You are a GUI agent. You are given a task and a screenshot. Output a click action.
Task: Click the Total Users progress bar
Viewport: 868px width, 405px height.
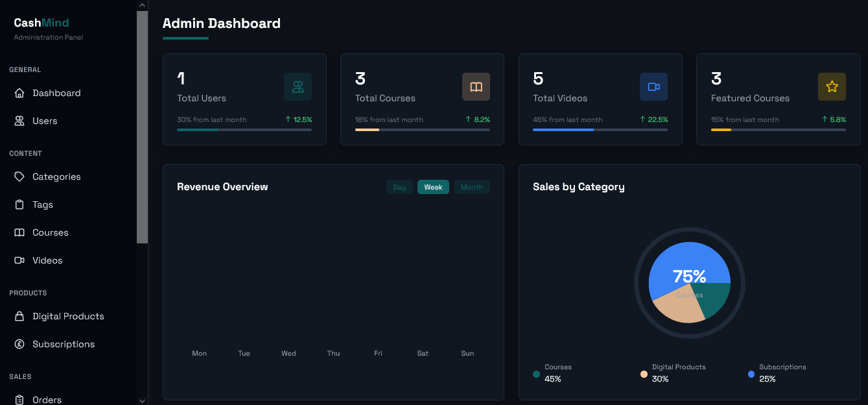pyautogui.click(x=244, y=130)
